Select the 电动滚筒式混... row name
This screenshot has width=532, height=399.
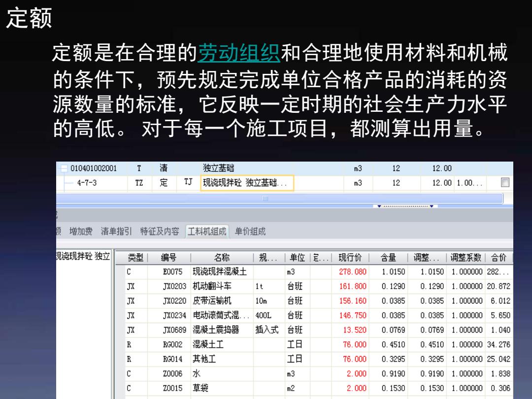click(x=221, y=316)
